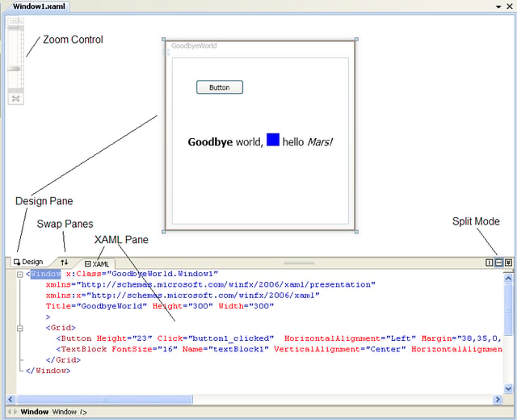Click the <TextBlock FontSize="16" code line
Viewport: 517px width, 420px height.
(x=279, y=350)
